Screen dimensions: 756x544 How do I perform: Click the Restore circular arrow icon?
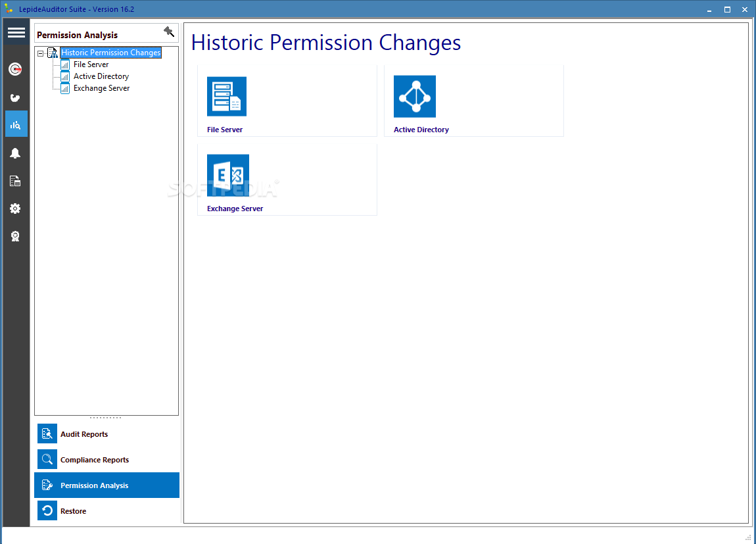pyautogui.click(x=47, y=510)
